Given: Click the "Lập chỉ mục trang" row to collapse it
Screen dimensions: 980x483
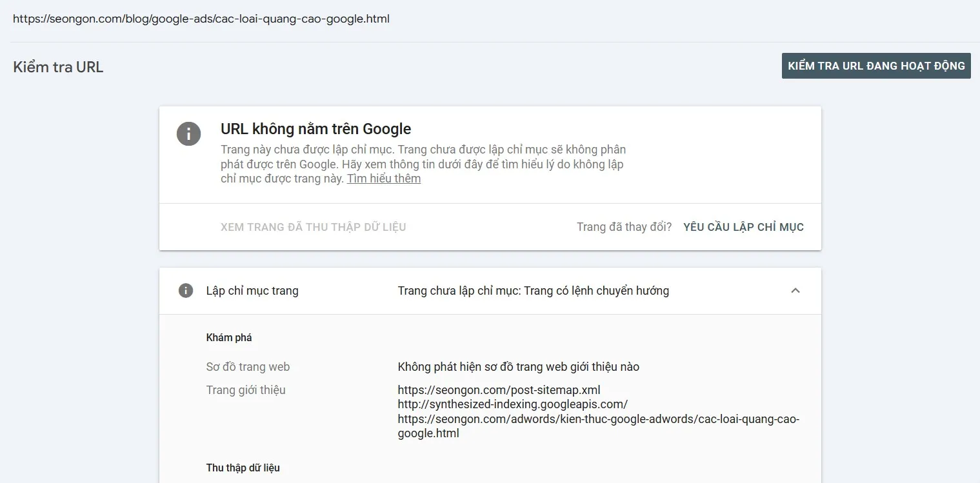Looking at the screenshot, I should 252,291.
